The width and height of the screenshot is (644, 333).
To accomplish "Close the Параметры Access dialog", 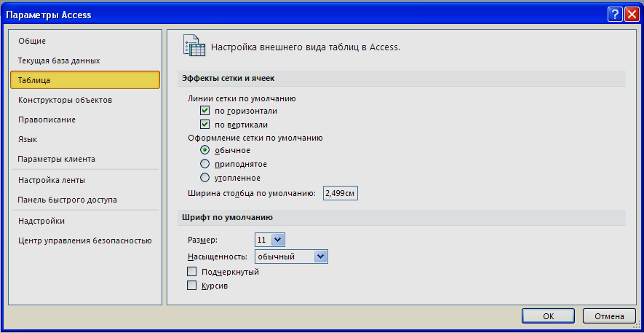I will (x=630, y=15).
